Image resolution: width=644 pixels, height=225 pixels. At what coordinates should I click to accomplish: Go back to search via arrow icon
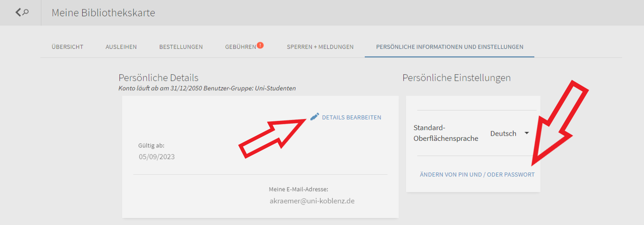(22, 13)
